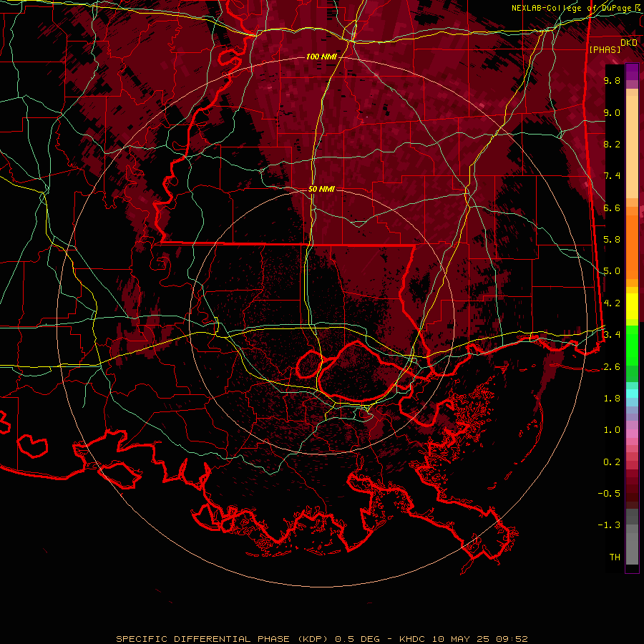Image resolution: width=644 pixels, height=644 pixels.
Task: Click the "4.2" value on the color scale
Action: click(612, 303)
